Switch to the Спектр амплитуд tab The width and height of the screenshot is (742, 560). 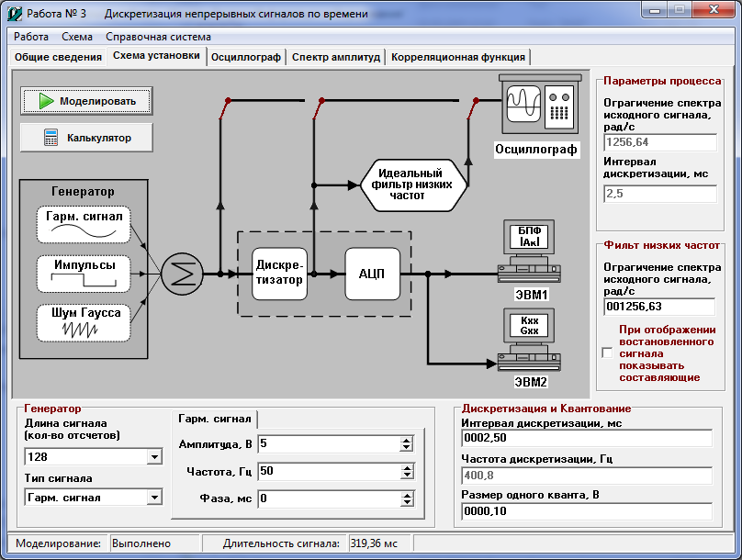pyautogui.click(x=335, y=57)
